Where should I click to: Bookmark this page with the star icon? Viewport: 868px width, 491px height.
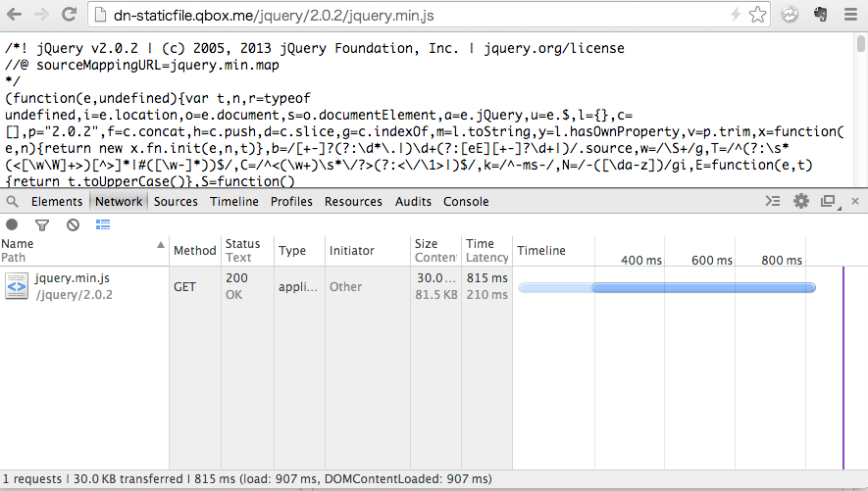(757, 15)
